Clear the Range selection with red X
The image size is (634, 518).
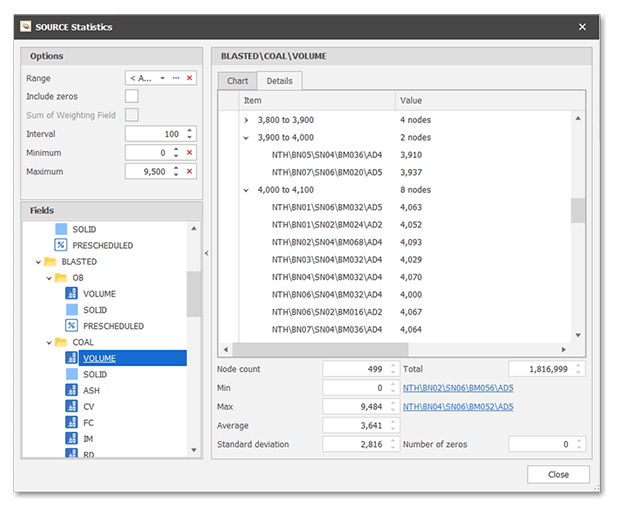(189, 78)
